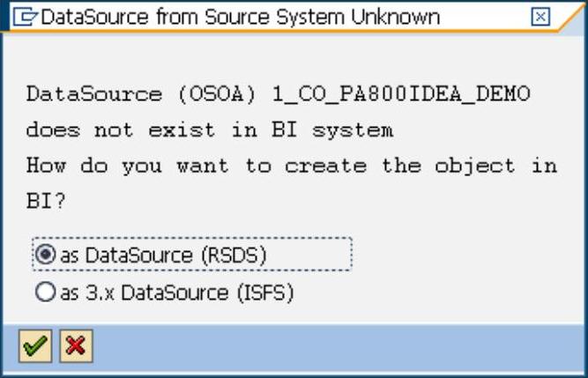
Task: Click the question line starting "How do you want"
Action: 291,166
